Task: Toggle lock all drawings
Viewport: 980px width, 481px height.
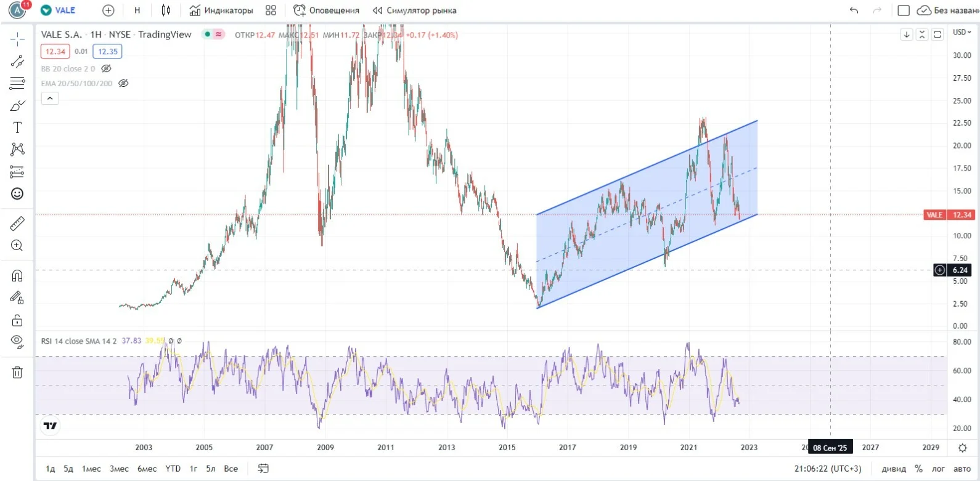Action: [17, 320]
